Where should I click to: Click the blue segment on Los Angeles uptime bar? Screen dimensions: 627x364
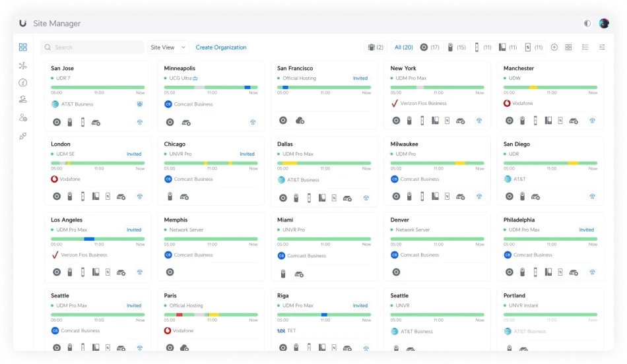pos(89,239)
